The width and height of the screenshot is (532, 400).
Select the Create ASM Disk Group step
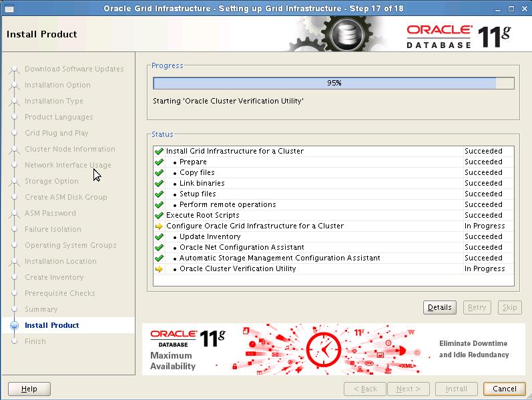pos(66,197)
